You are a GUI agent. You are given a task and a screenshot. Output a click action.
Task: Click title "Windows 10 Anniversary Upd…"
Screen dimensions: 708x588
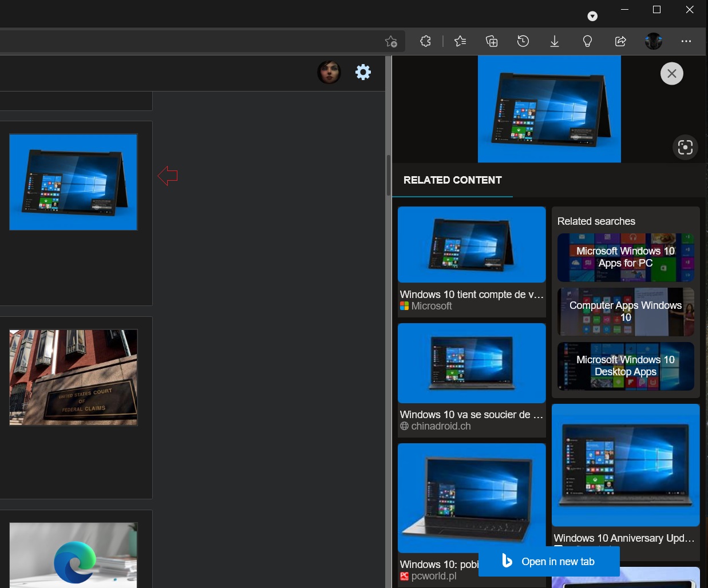[624, 538]
